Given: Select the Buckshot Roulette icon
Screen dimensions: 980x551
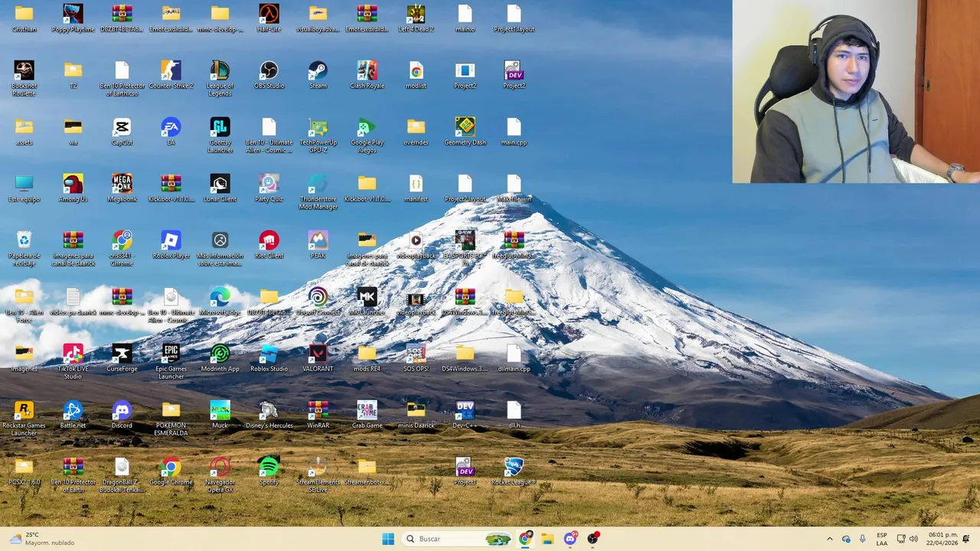Looking at the screenshot, I should tap(24, 78).
